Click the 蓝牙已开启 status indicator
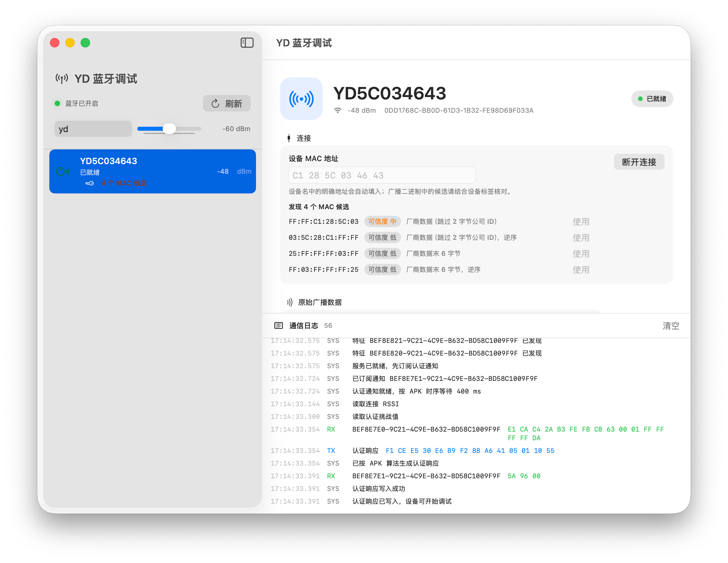This screenshot has width=728, height=563. coord(77,103)
